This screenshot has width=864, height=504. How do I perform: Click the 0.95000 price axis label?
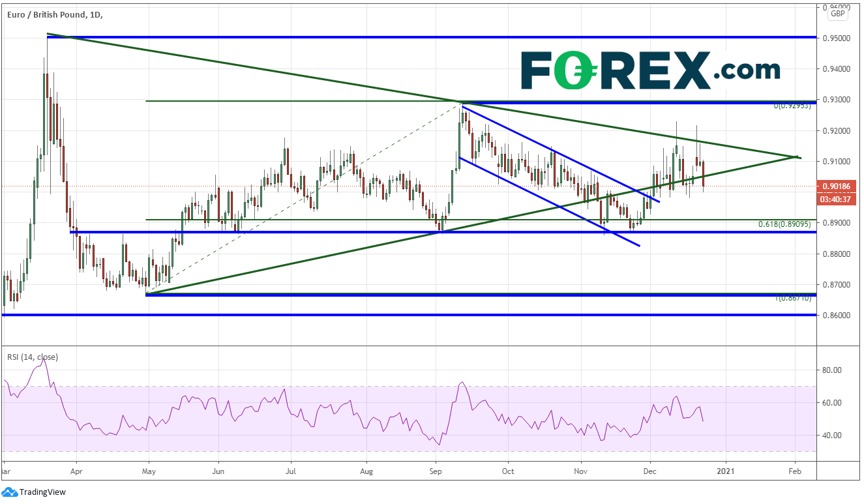836,38
